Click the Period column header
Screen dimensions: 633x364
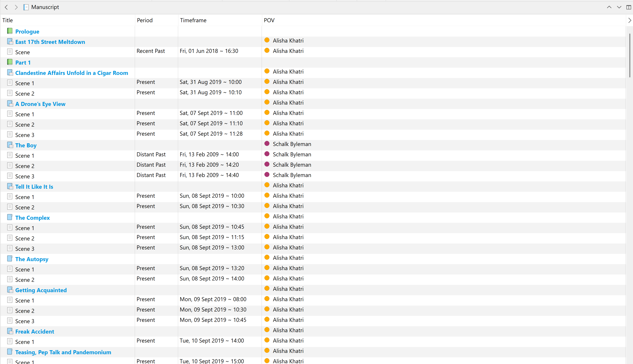pos(145,20)
